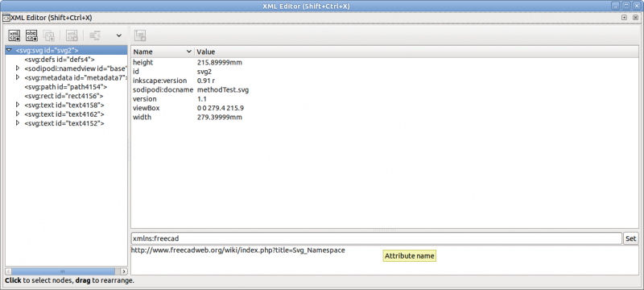This screenshot has height=290, width=644.
Task: Click the Delete node icon
Action: [x=72, y=35]
